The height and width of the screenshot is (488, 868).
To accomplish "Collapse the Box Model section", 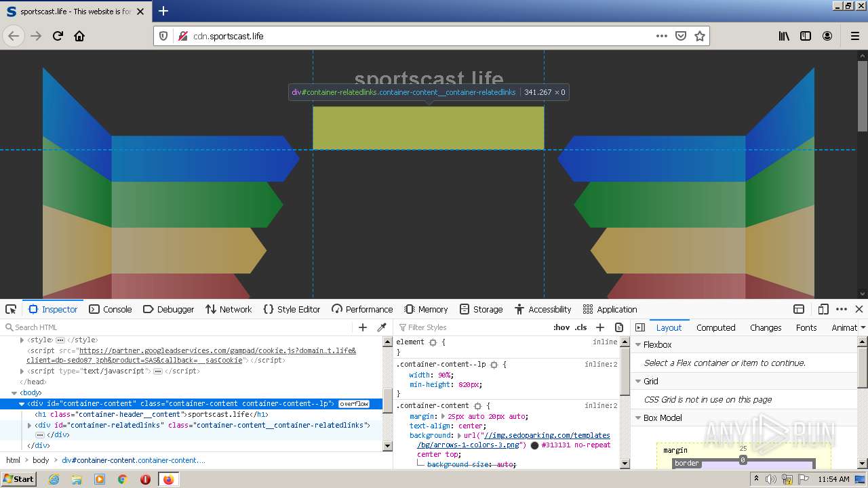I will point(637,418).
